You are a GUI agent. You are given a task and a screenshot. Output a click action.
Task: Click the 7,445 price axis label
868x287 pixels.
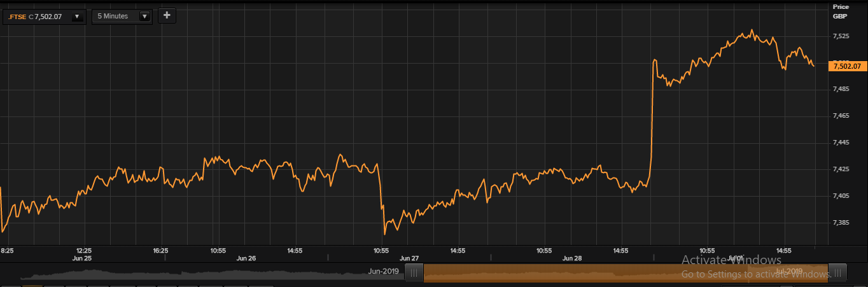pyautogui.click(x=841, y=143)
